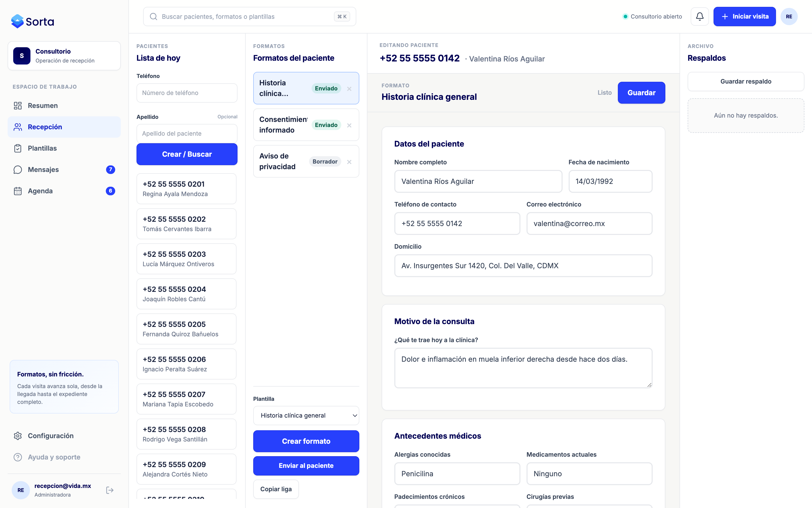The image size is (812, 508).
Task: Click Copiar liga button
Action: pos(276,489)
